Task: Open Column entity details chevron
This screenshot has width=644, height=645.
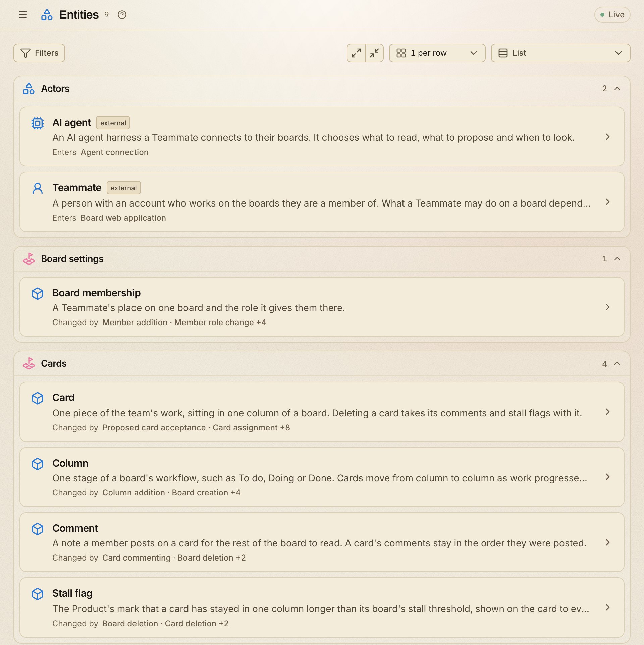Action: tap(608, 477)
